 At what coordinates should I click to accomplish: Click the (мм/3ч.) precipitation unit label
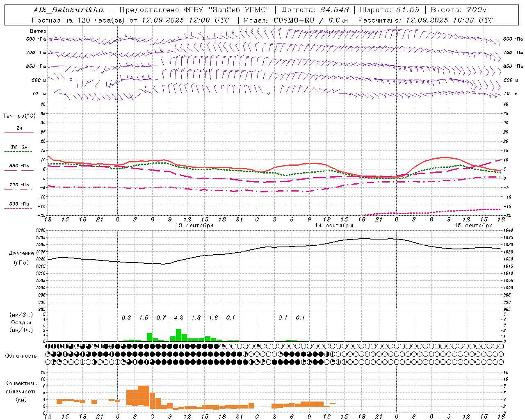[21, 315]
